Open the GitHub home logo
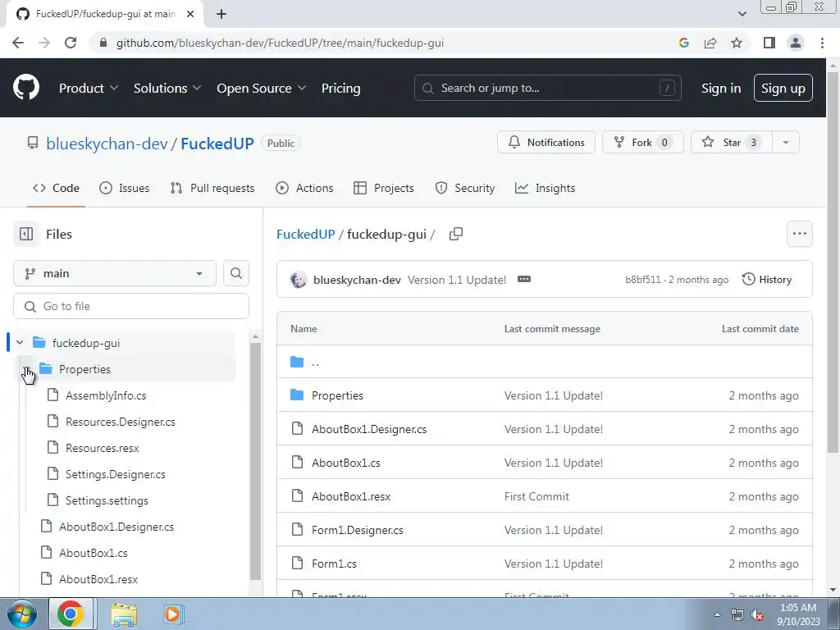 point(26,88)
